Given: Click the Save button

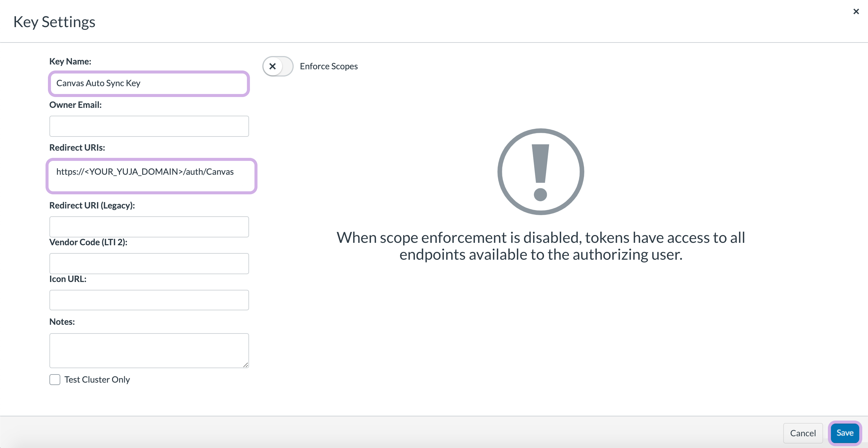Looking at the screenshot, I should click(x=845, y=433).
